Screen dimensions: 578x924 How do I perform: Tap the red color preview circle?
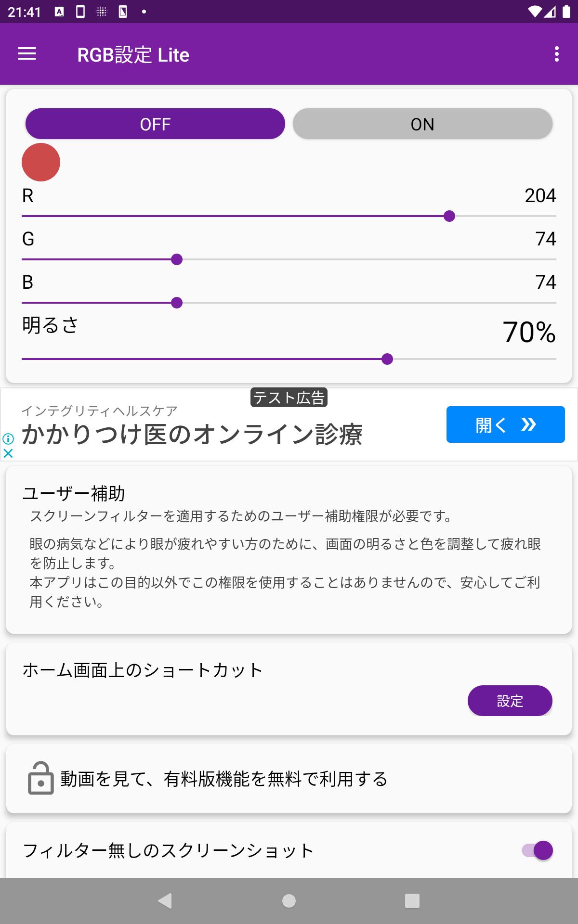[41, 162]
